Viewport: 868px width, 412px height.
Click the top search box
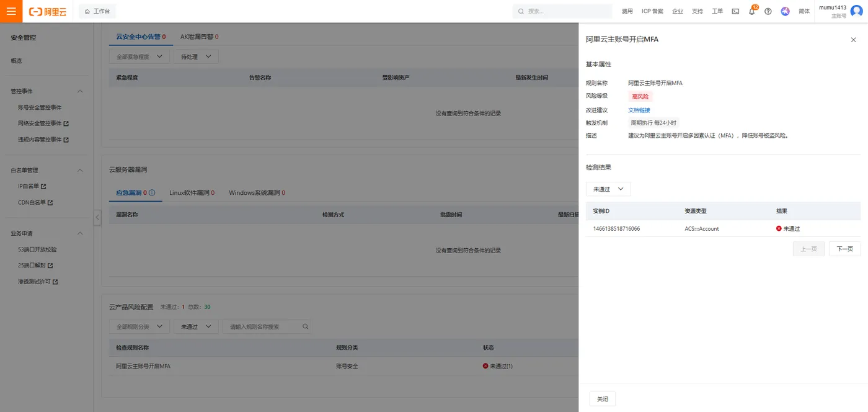(x=562, y=11)
